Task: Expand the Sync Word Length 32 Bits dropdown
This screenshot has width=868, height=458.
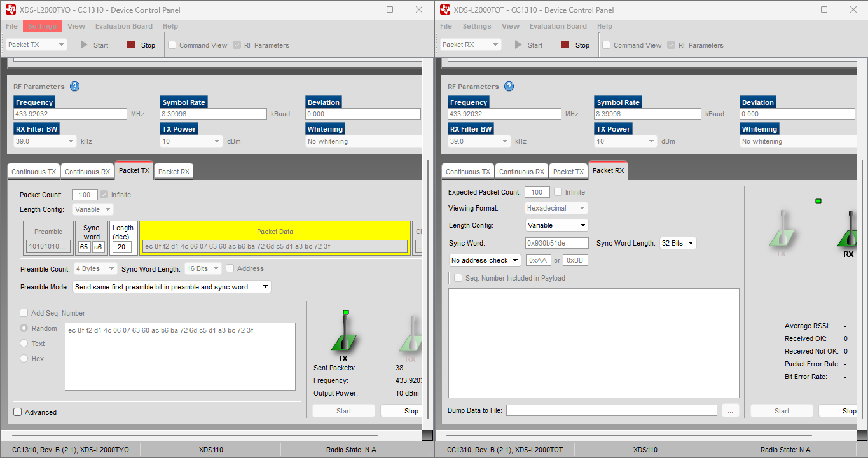Action: coord(678,243)
